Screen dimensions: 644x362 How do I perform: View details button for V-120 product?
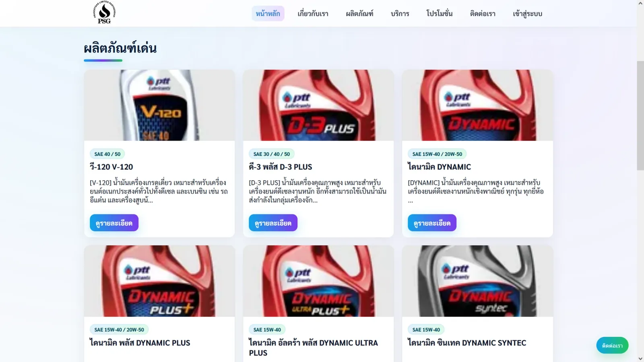pyautogui.click(x=114, y=223)
